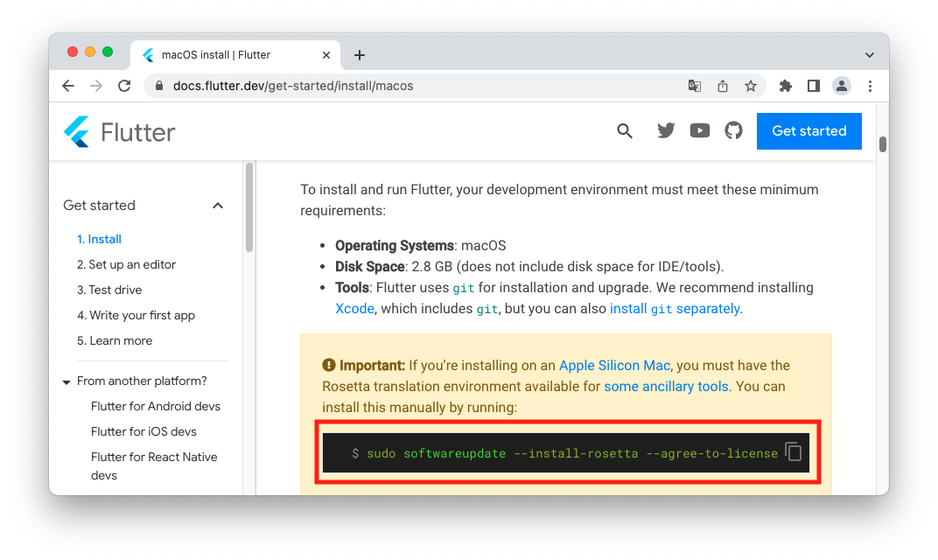
Task: Click the green macOS fullscreen window button
Action: [108, 52]
